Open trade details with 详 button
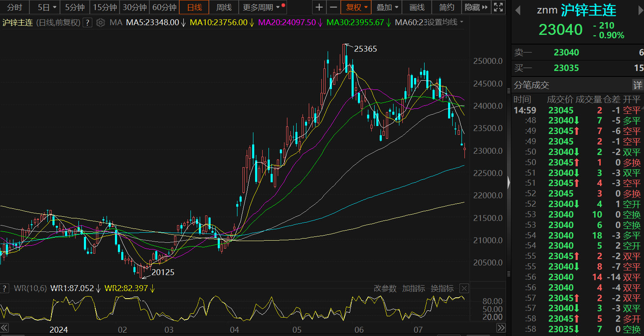Image resolution: width=644 pixels, height=336 pixels. 638,85
